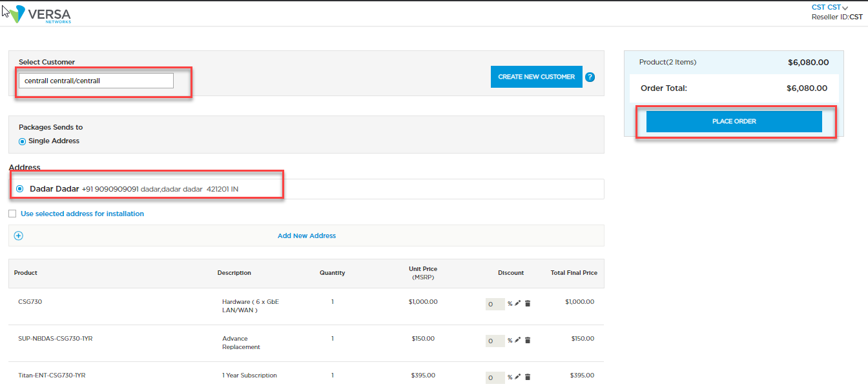Click the Unit Price (MSRP) header
The height and width of the screenshot is (391, 868).
click(x=423, y=273)
